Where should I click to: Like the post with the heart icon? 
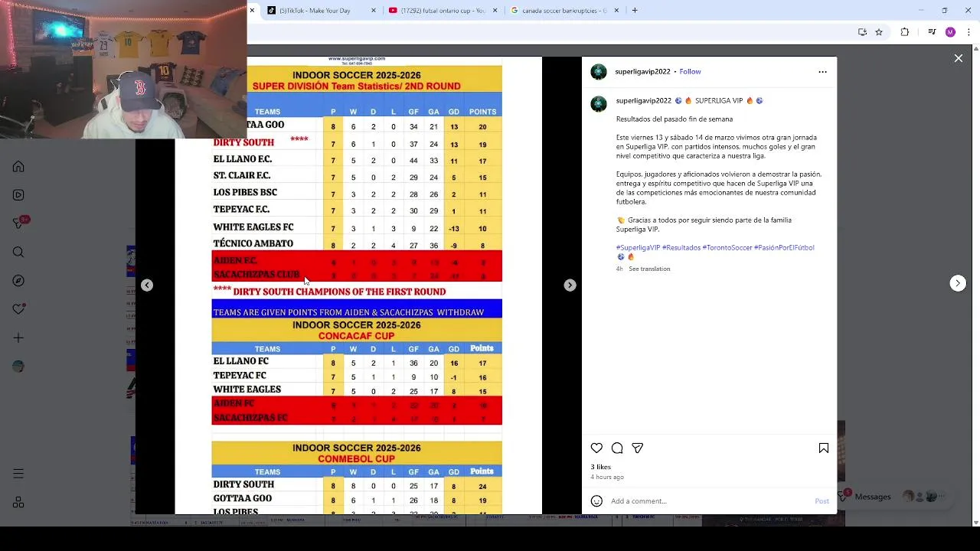click(x=596, y=448)
